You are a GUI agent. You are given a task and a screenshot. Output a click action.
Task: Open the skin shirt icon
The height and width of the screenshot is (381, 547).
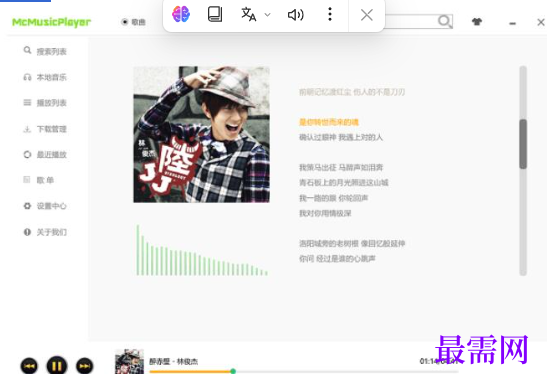[477, 22]
